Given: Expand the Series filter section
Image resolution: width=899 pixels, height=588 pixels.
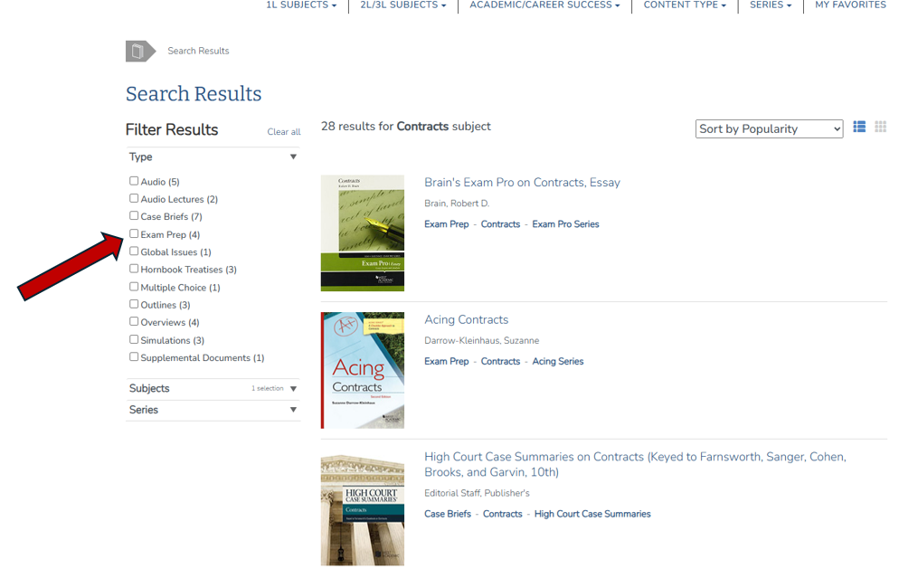Looking at the screenshot, I should 293,410.
